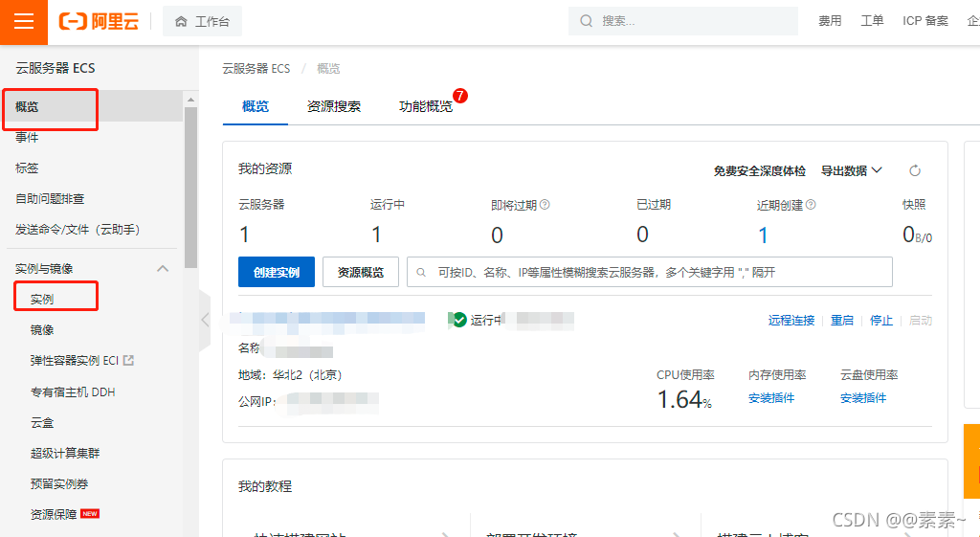Collapse the 实例与镜像 section chevron
The height and width of the screenshot is (537, 980).
point(163,269)
